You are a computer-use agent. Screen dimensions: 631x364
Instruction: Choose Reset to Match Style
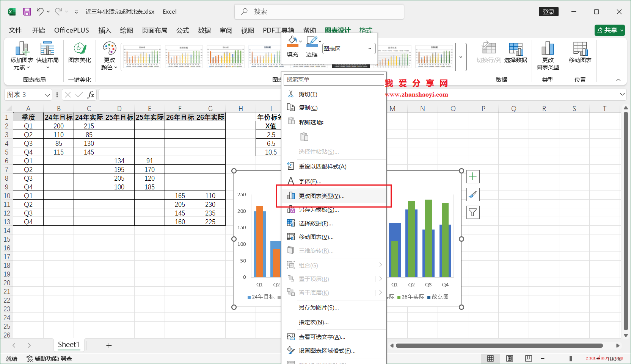pyautogui.click(x=334, y=166)
